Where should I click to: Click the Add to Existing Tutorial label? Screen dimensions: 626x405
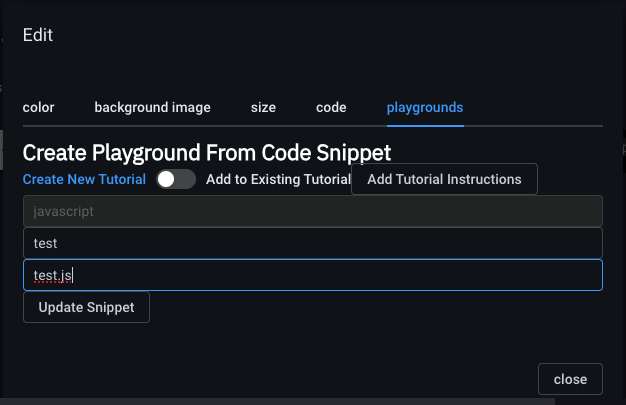(277, 179)
